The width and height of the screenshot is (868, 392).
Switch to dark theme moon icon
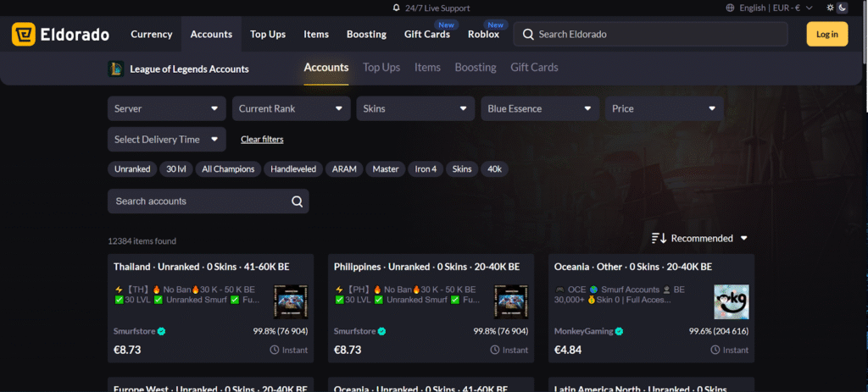[843, 8]
